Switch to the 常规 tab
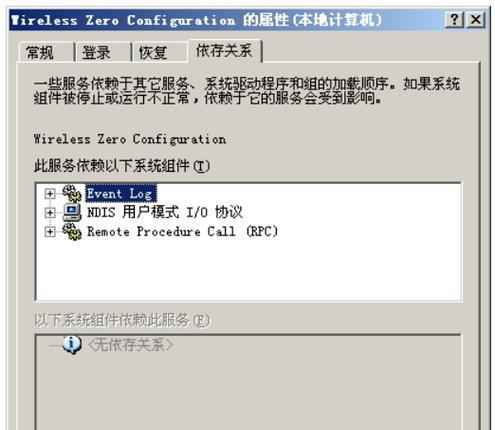The image size is (495, 430). (x=46, y=52)
